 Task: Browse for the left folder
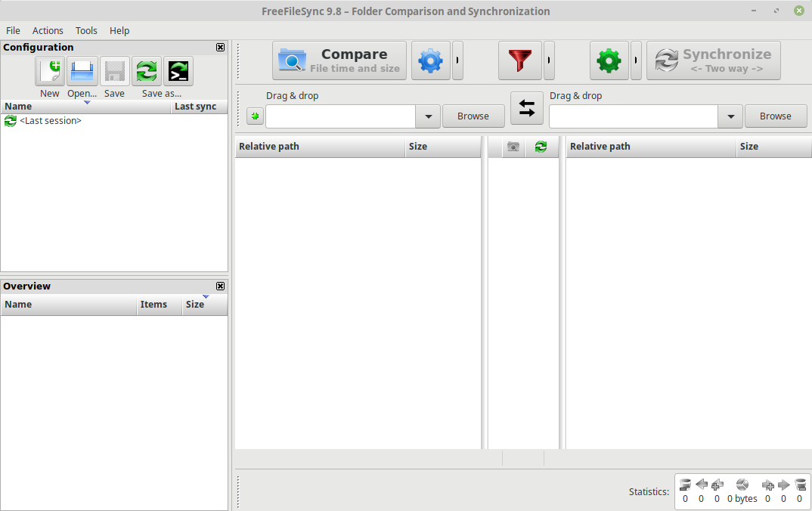pyautogui.click(x=473, y=116)
